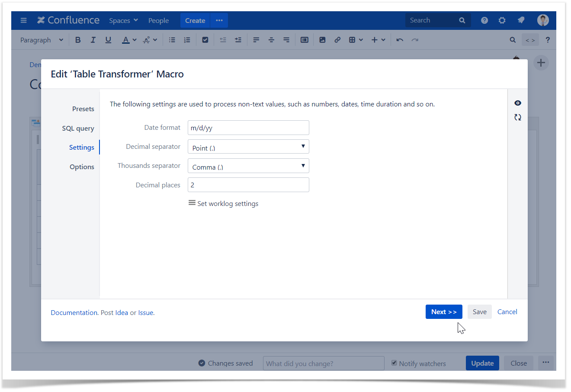This screenshot has width=571, height=392.
Task: Open notifications icon in header
Action: pos(521,20)
